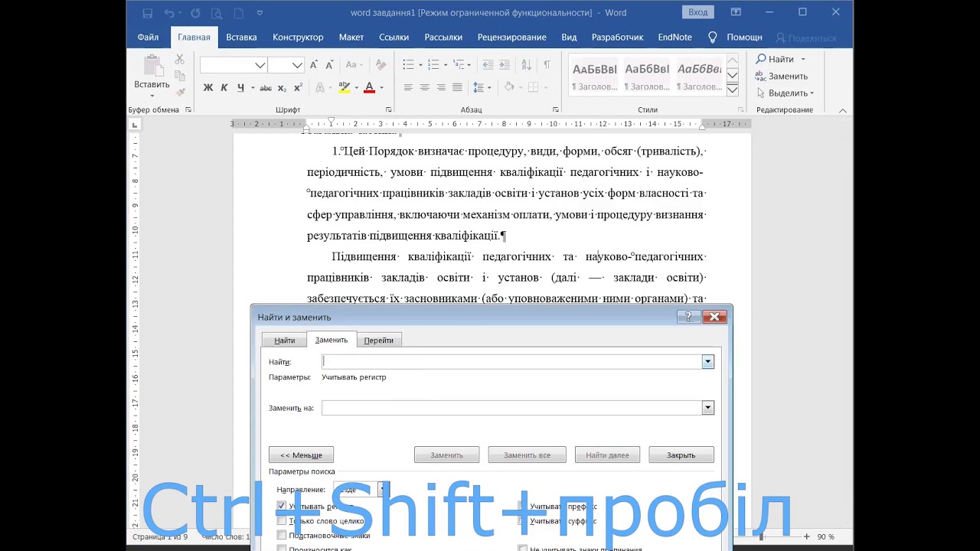Decrease font size with the smaller A icon
The width and height of the screenshot is (980, 551).
point(329,65)
